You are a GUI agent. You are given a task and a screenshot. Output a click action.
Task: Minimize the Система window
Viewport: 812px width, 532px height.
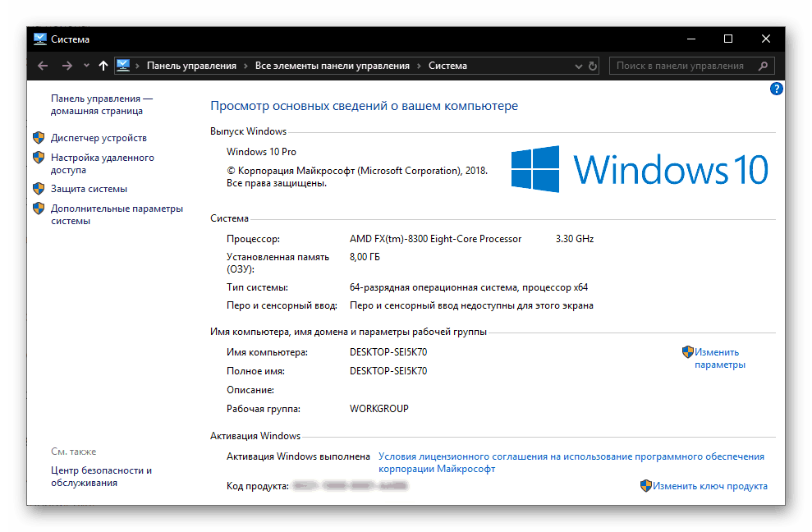690,39
